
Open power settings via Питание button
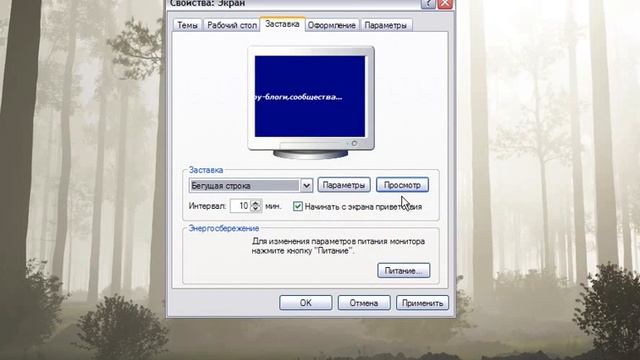[403, 271]
